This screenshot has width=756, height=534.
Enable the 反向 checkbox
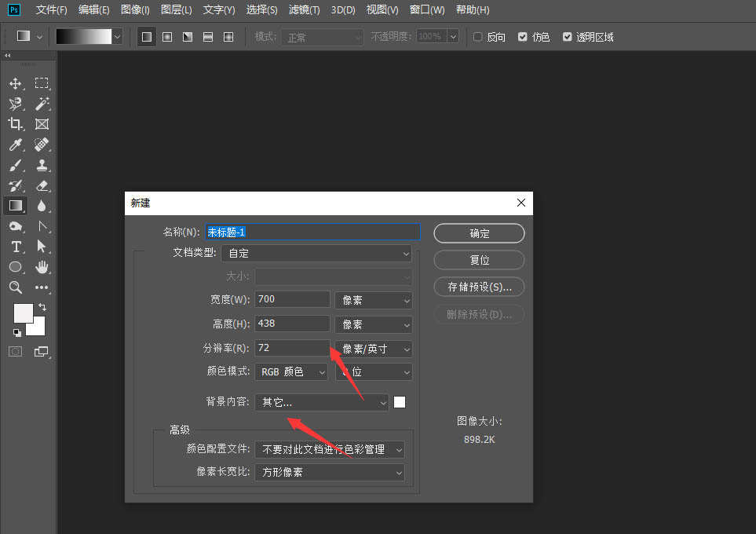coord(479,36)
